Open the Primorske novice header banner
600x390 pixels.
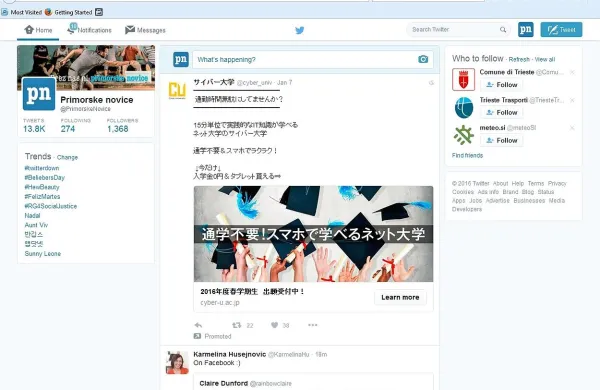pos(86,68)
